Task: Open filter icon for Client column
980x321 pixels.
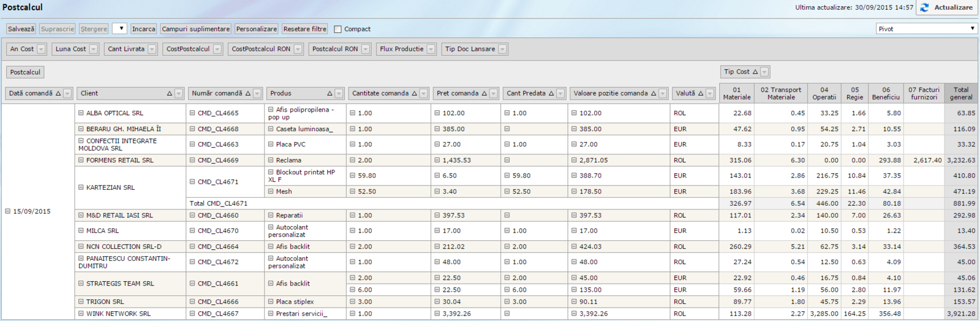Action: 179,94
